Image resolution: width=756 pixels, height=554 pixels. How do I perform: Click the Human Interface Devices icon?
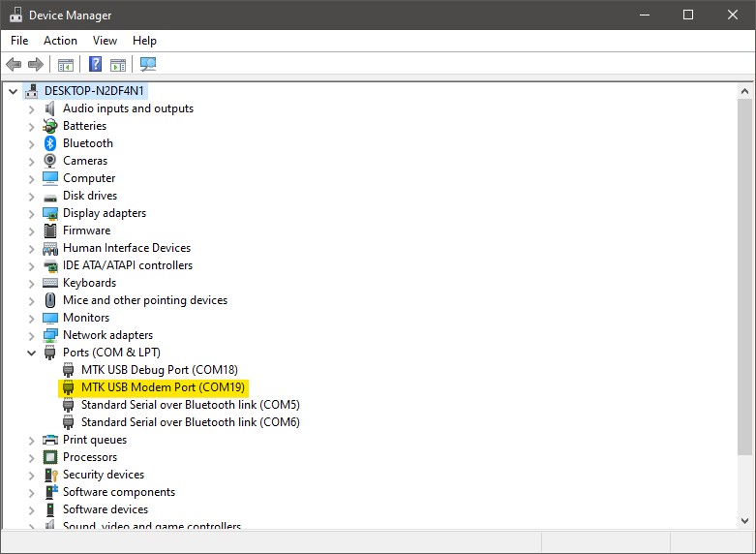50,249
